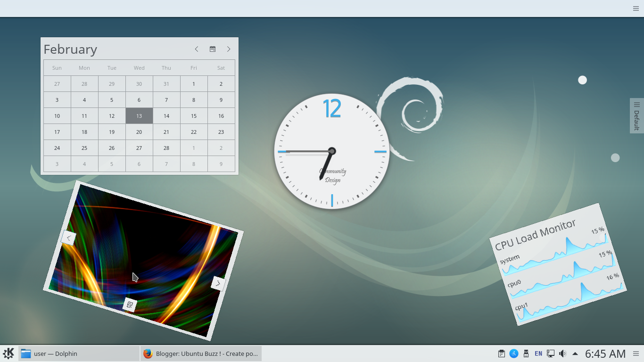Viewport: 644px width, 362px height.
Task: Open accessibility status icon in tray
Action: click(x=513, y=354)
